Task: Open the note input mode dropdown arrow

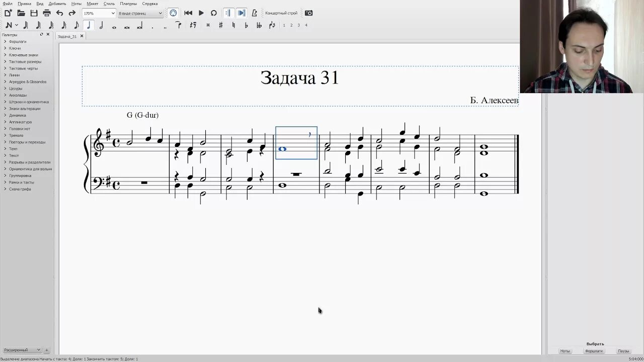Action: [17, 25]
